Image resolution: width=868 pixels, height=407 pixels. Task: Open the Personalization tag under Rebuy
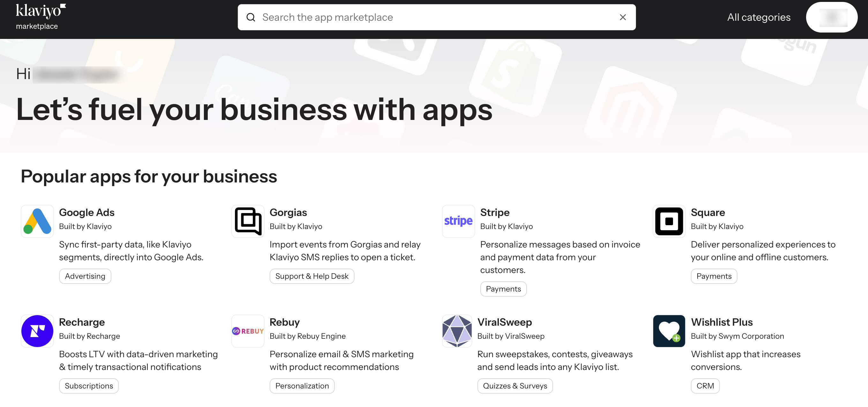tap(302, 385)
